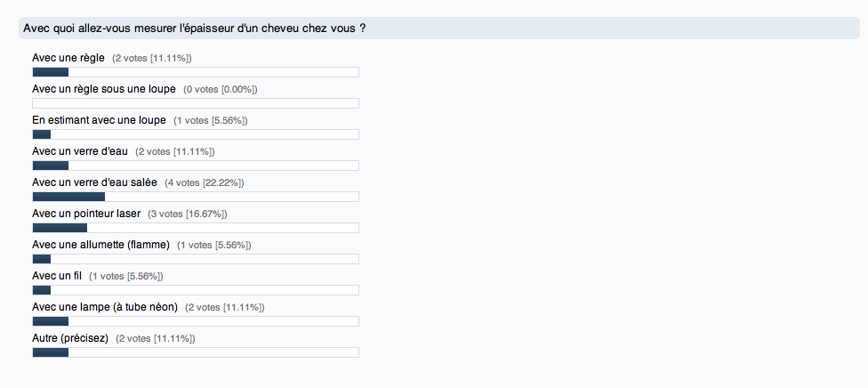Select the 'Avec un verre d'eau' label
This screenshot has height=388, width=868.
pos(80,151)
